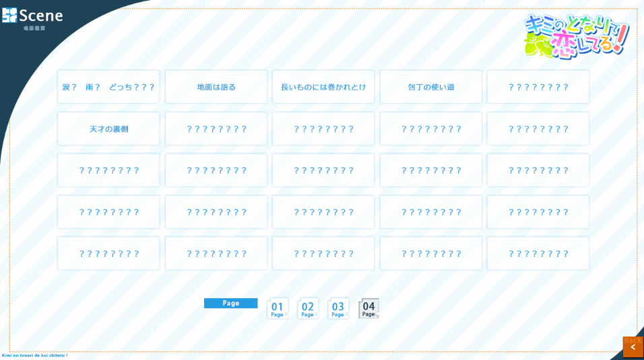
Task: Click the キミのとなりで恋してる game logo
Action: click(577, 36)
